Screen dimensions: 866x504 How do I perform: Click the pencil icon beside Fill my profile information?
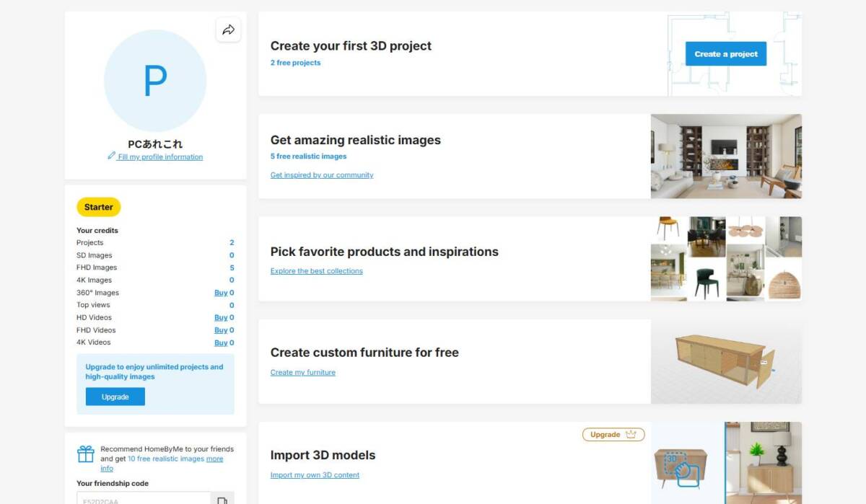(x=111, y=156)
